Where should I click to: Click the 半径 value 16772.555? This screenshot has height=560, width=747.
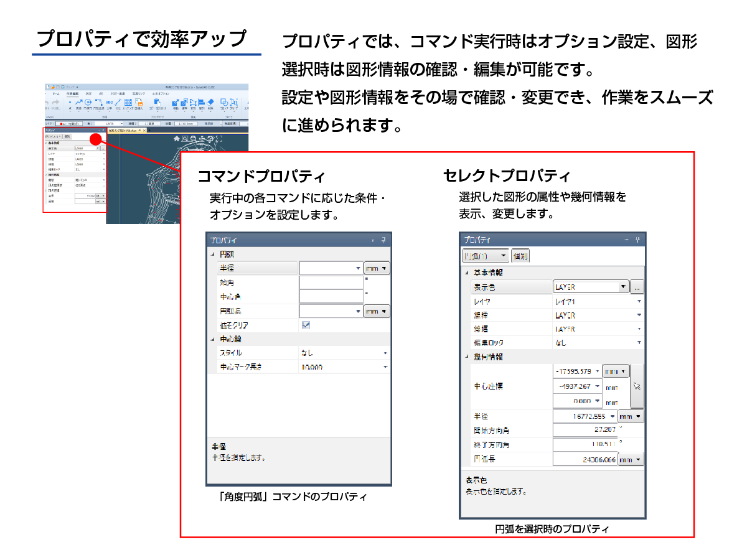pyautogui.click(x=585, y=416)
